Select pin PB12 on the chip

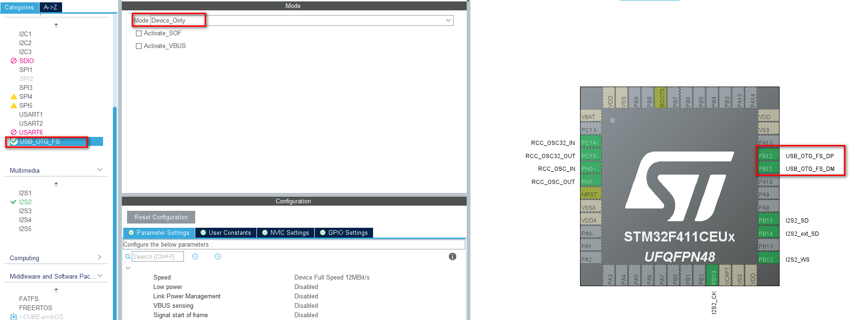[768, 259]
